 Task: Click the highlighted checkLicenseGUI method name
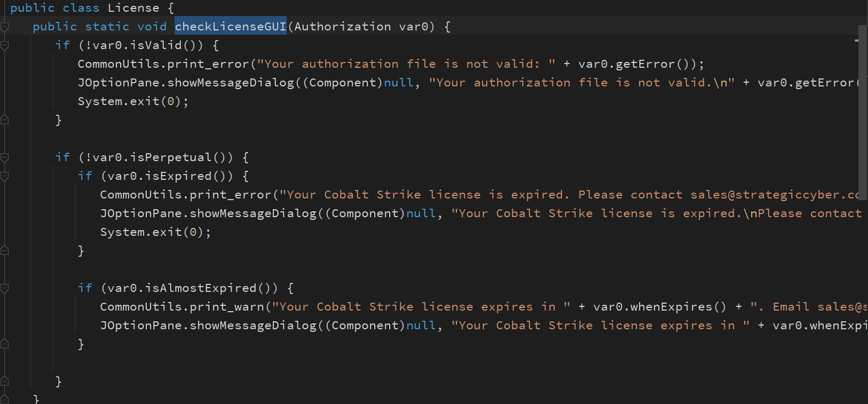point(231,27)
